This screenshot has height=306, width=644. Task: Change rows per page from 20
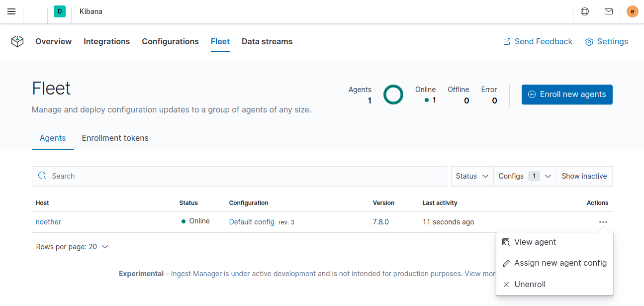click(x=73, y=246)
